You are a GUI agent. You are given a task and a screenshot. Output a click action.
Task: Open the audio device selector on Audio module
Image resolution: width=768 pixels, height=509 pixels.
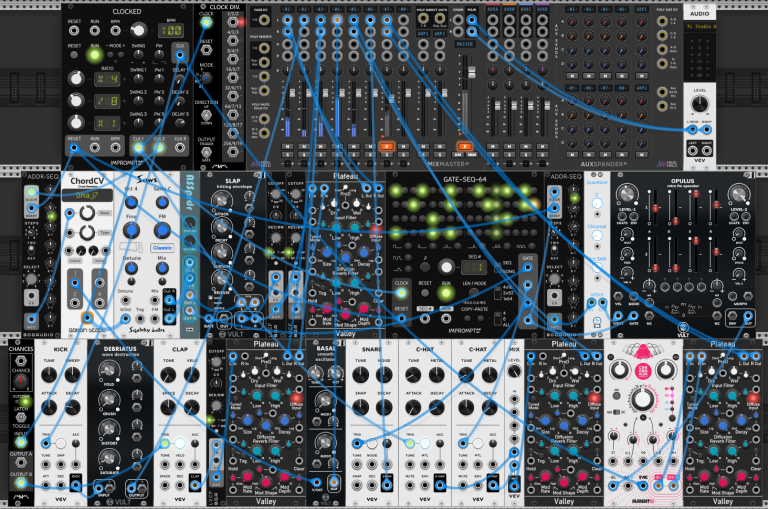click(699, 26)
